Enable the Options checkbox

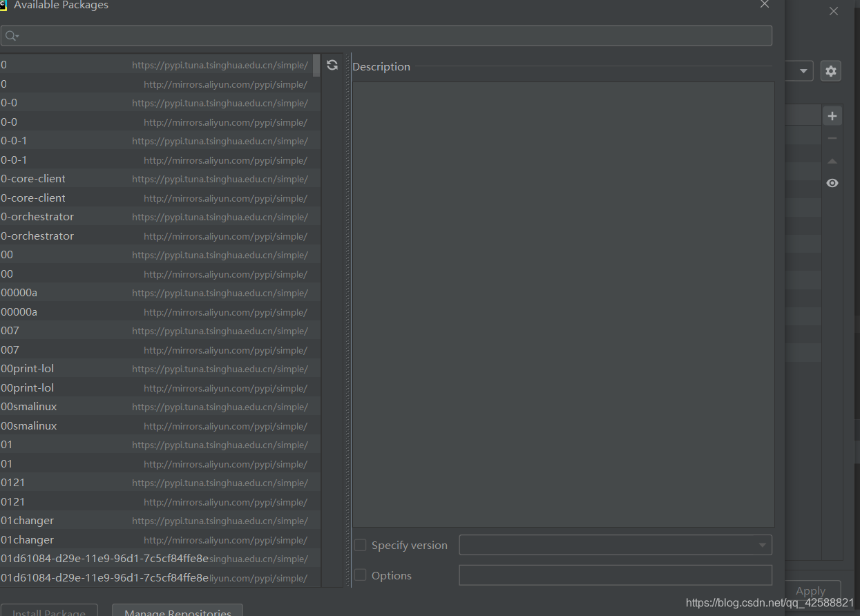coord(361,575)
